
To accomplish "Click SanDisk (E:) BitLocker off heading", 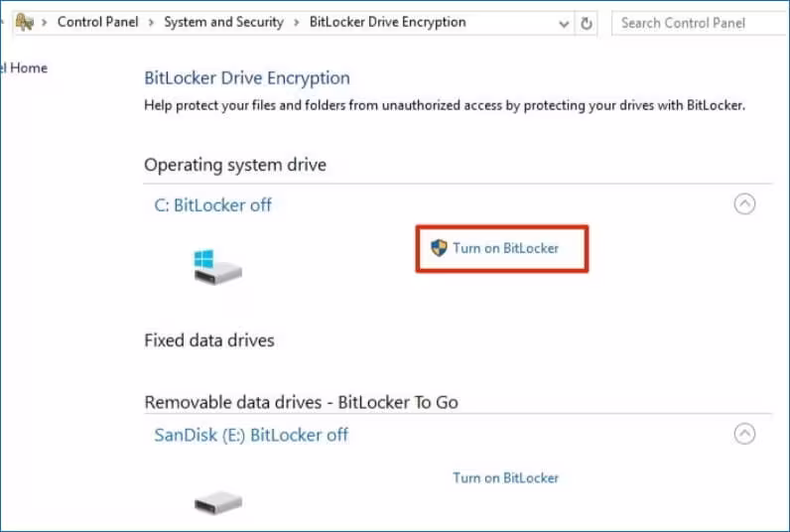I will click(251, 435).
